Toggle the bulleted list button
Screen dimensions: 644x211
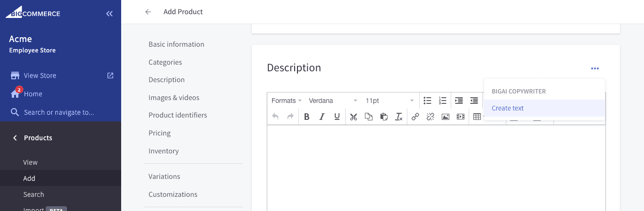point(428,101)
